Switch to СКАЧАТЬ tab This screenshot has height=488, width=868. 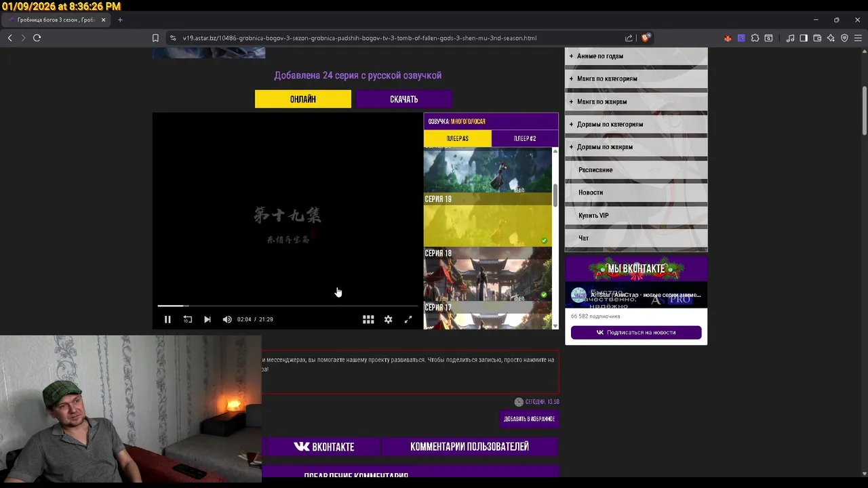coord(403,99)
